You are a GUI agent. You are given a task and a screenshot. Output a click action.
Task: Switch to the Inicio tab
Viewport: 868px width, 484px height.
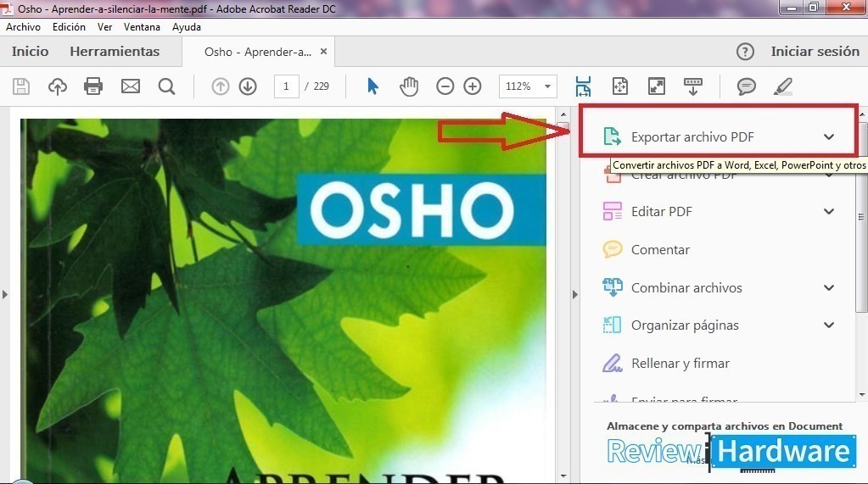click(30, 52)
